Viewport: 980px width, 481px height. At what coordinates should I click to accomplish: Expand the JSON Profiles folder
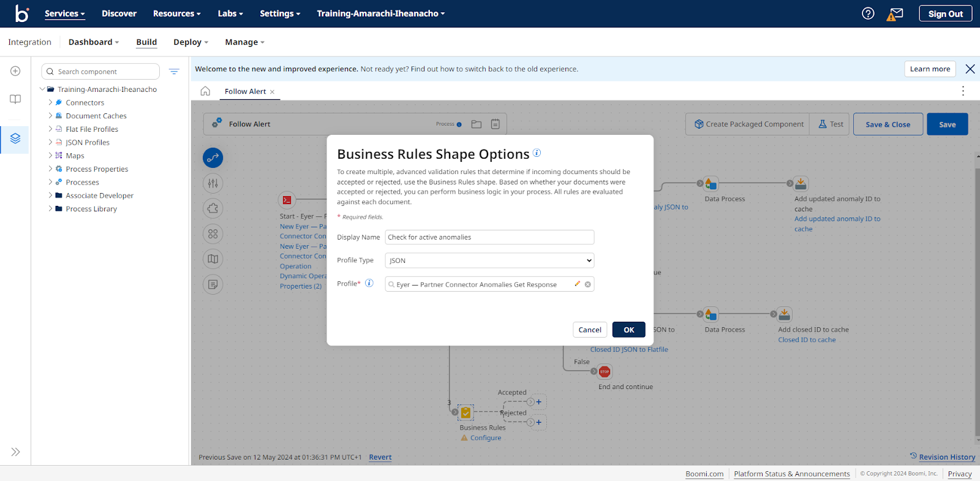(x=51, y=142)
